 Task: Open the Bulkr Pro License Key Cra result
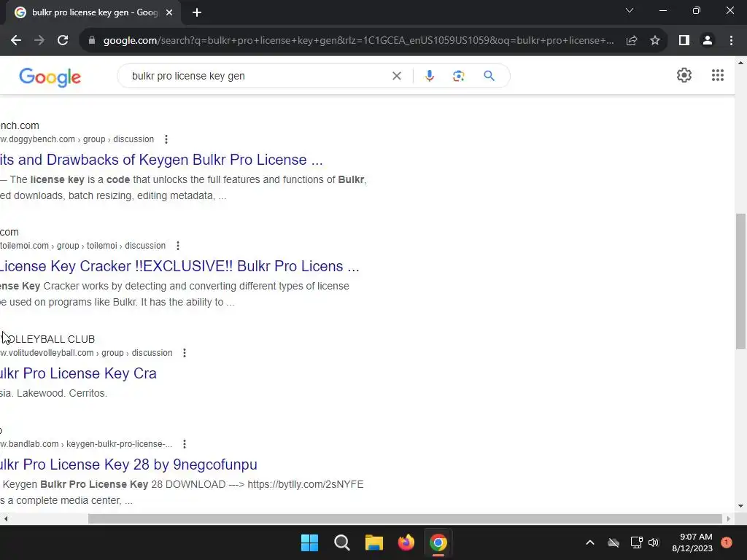tap(78, 373)
